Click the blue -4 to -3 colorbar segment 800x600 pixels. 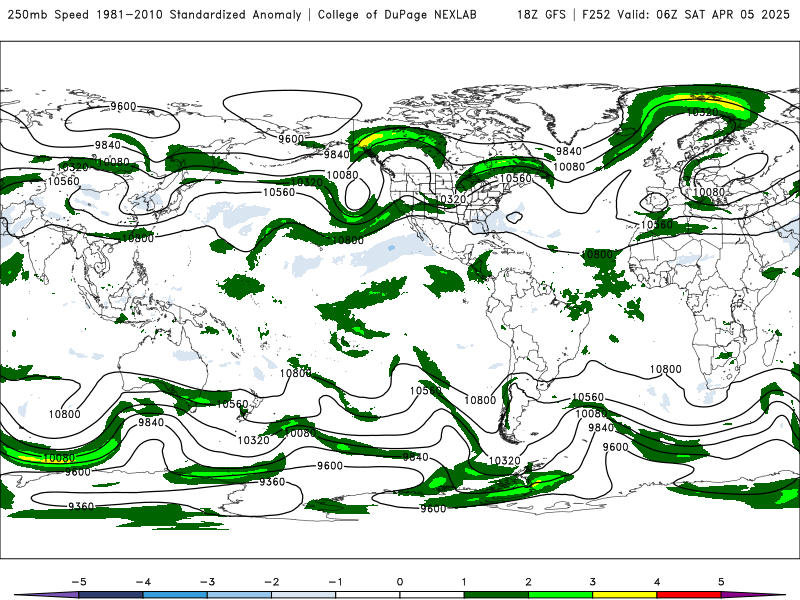click(x=175, y=595)
